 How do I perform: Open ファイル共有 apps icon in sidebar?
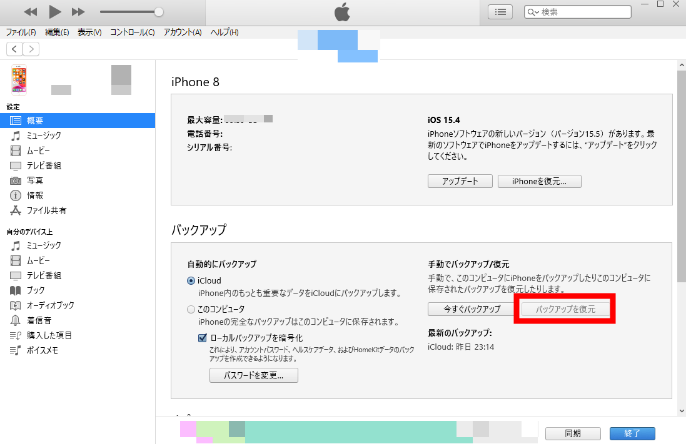coord(15,210)
